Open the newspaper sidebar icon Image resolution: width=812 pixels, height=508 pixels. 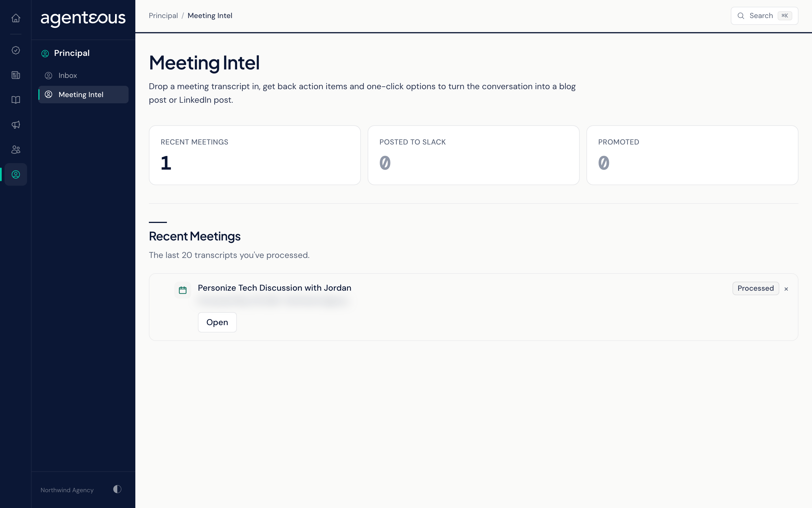point(16,75)
